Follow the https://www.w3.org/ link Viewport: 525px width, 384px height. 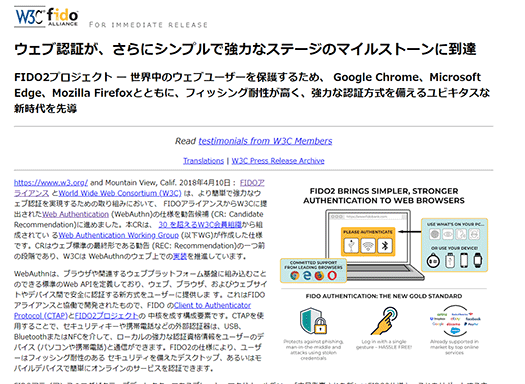click(x=51, y=183)
